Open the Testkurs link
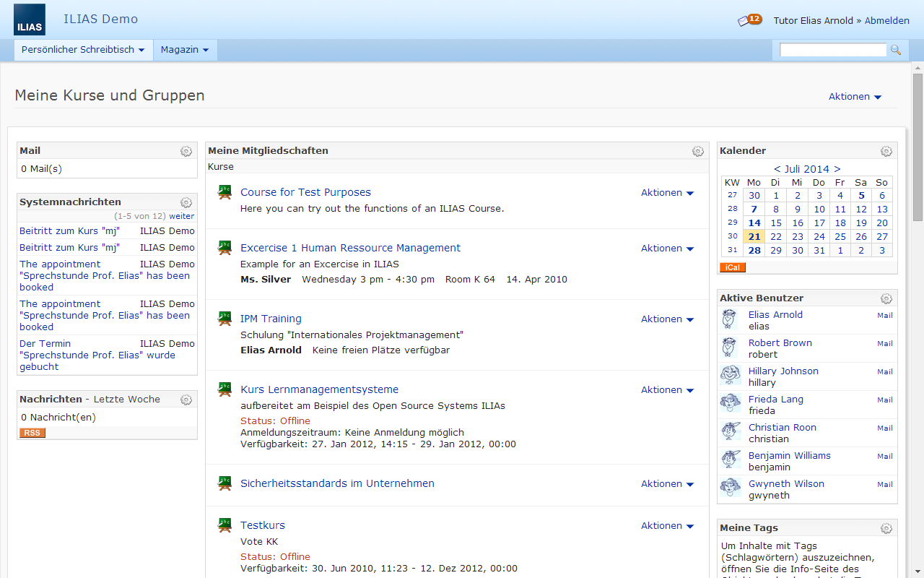924x578 pixels. click(x=263, y=525)
